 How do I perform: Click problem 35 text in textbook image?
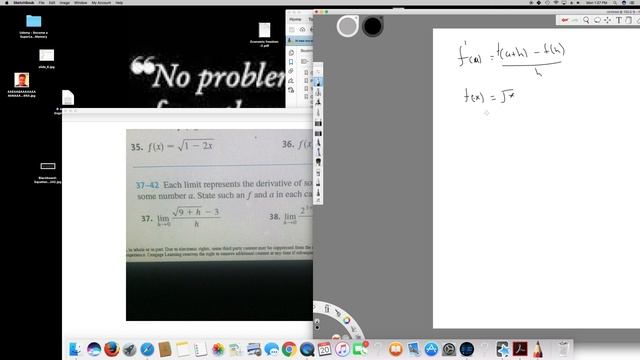(172, 146)
